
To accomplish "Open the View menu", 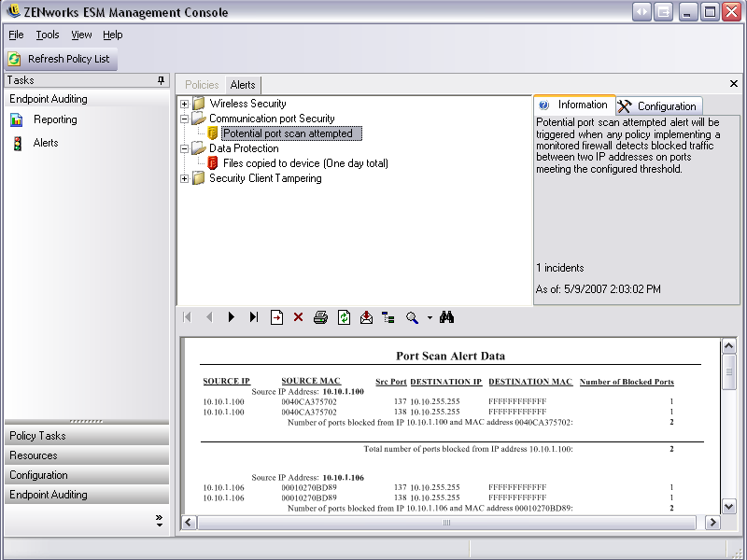I will point(81,35).
